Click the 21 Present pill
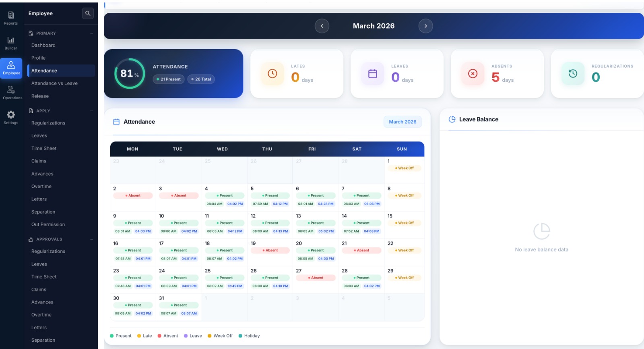644x349 pixels. tap(169, 79)
